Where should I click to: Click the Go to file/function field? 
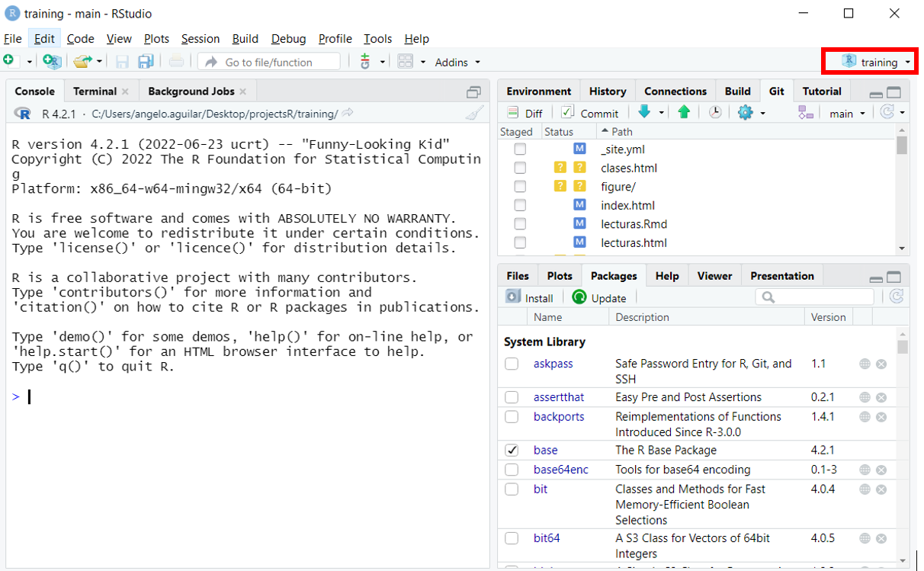[x=269, y=62]
